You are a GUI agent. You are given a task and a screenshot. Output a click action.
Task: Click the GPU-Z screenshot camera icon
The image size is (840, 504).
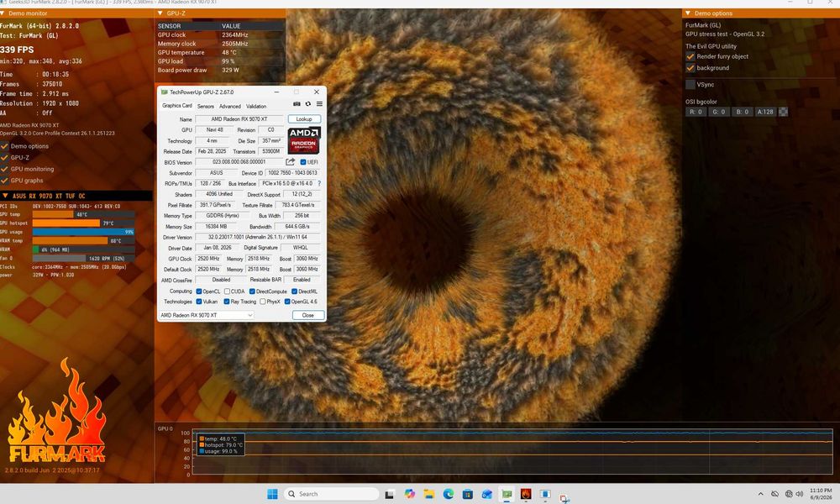(x=297, y=104)
